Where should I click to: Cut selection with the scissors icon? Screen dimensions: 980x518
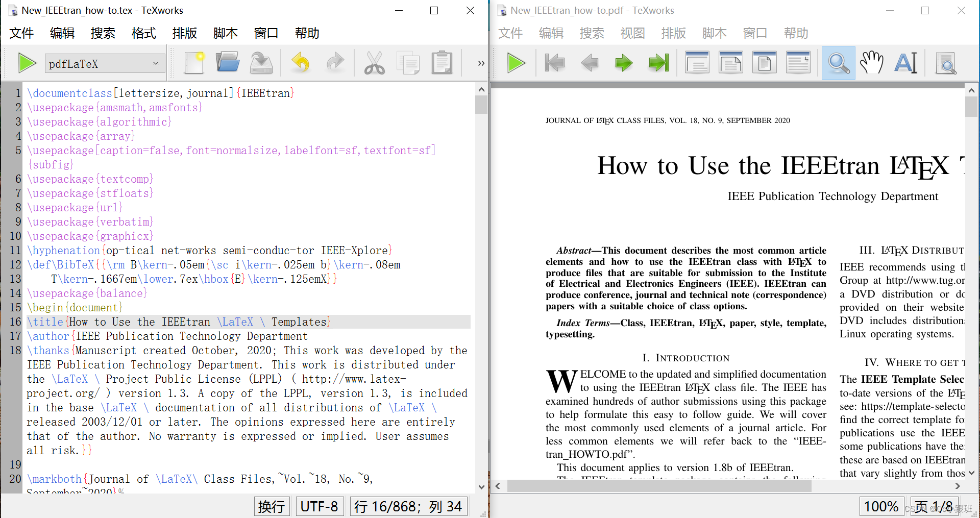coord(375,63)
